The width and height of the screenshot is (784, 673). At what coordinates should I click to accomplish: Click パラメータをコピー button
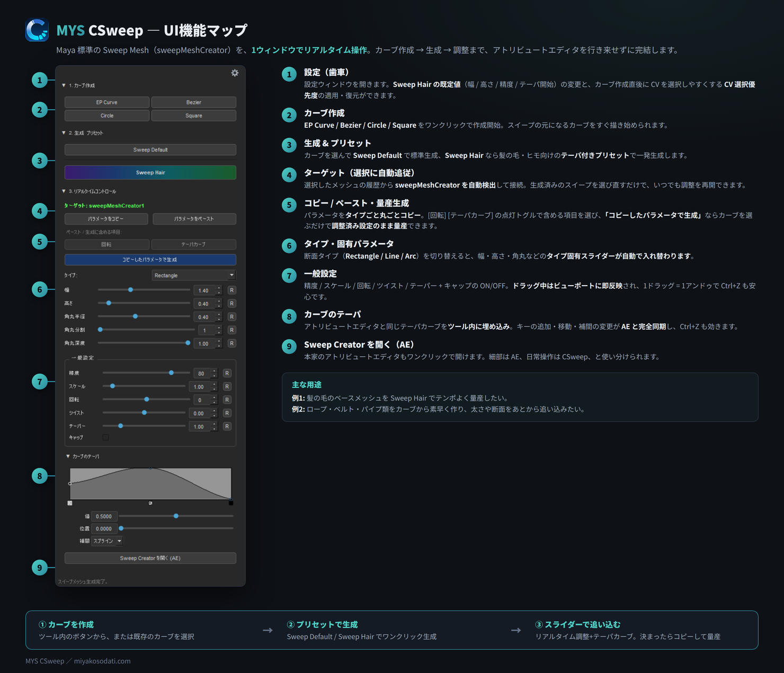pos(106,219)
